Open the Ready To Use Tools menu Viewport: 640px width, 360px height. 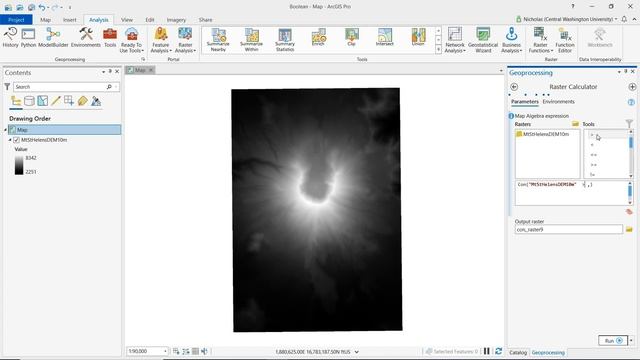point(131,40)
